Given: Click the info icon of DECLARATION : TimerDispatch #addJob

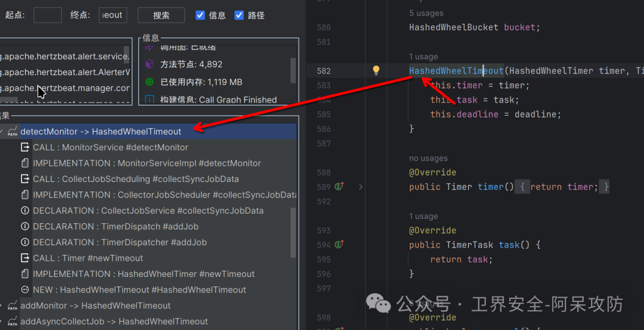Looking at the screenshot, I should (26, 226).
